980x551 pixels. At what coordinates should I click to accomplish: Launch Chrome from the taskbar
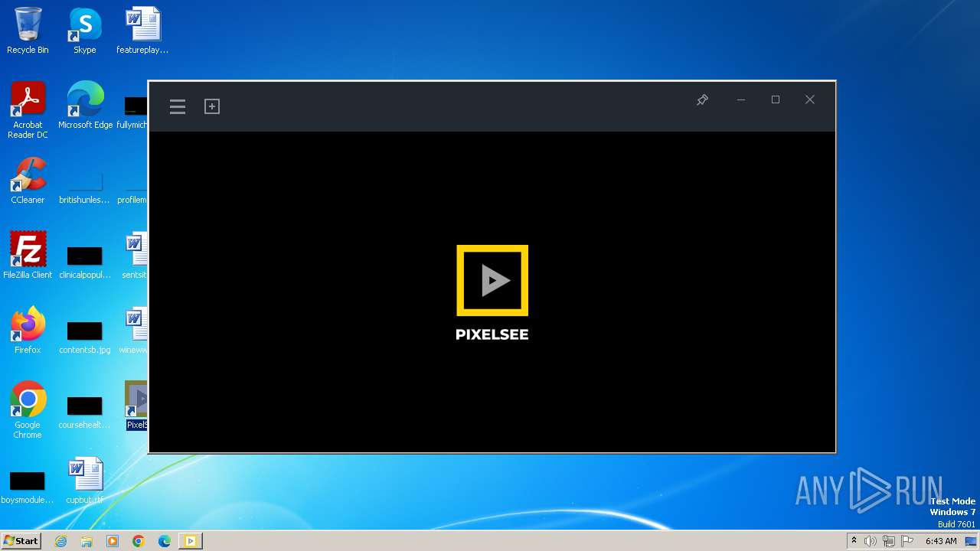pos(139,541)
